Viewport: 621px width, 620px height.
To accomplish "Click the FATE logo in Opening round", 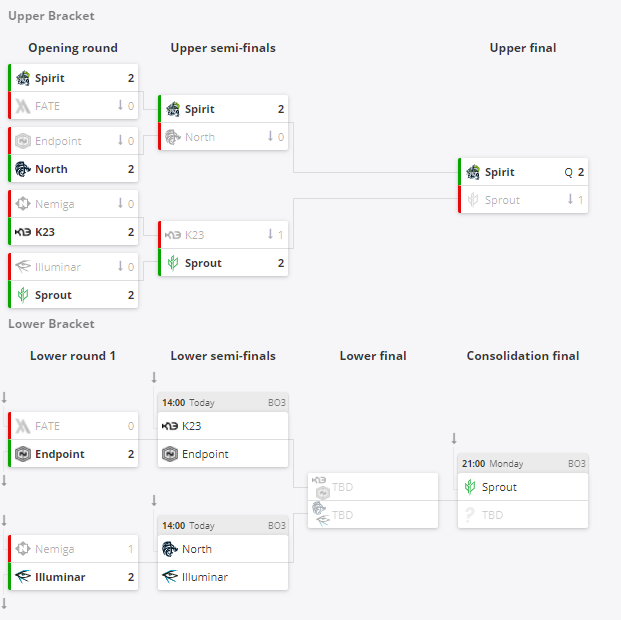I will [22, 106].
